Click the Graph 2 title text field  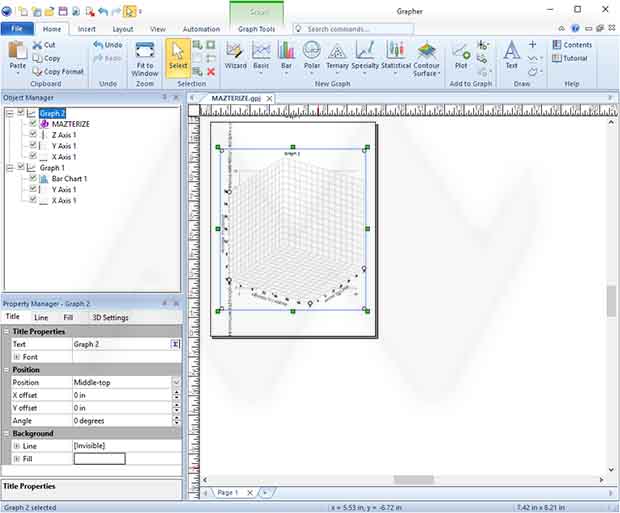point(121,344)
